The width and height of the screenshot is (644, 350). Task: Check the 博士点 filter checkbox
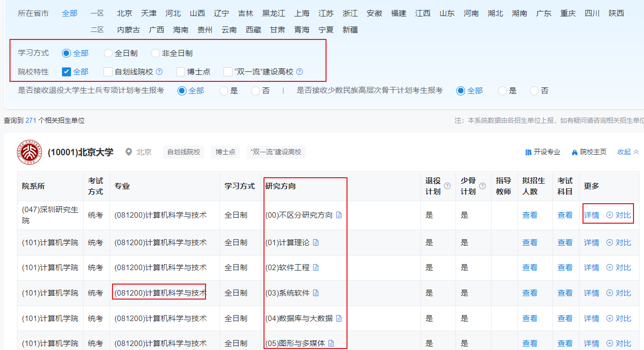(180, 71)
